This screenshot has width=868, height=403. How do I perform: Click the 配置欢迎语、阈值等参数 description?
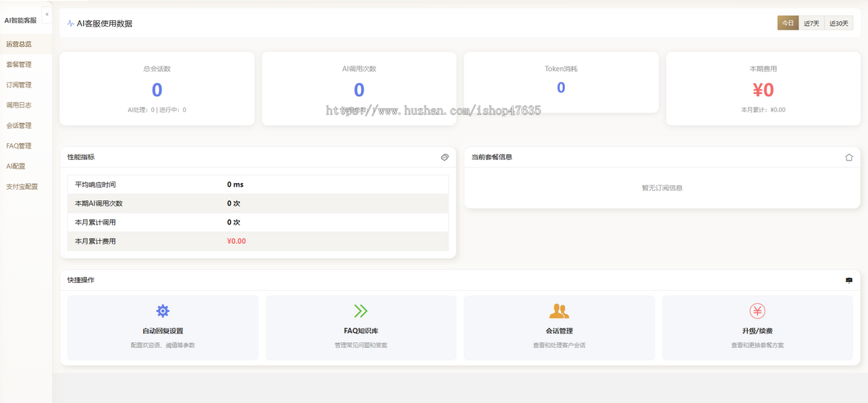163,345
